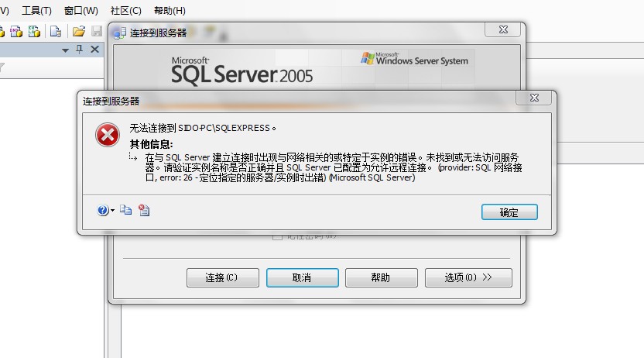Click the SQL Server Mobile query icon
644x358 pixels.
[x=56, y=31]
